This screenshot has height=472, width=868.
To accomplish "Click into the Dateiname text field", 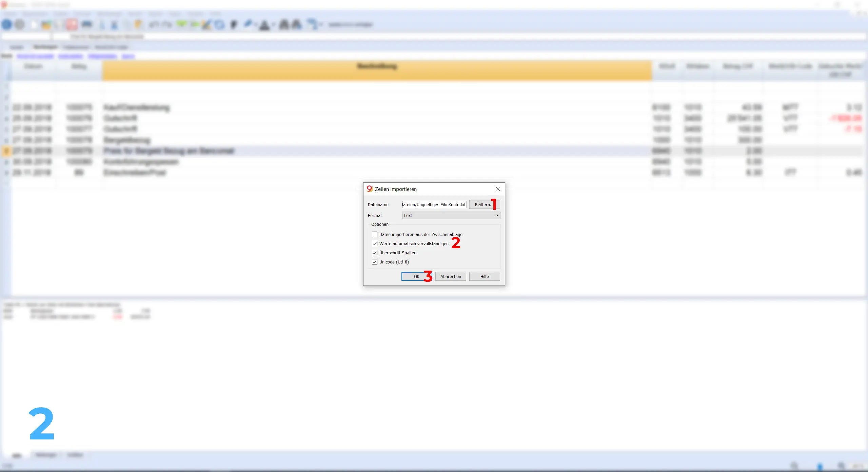I will pos(434,204).
